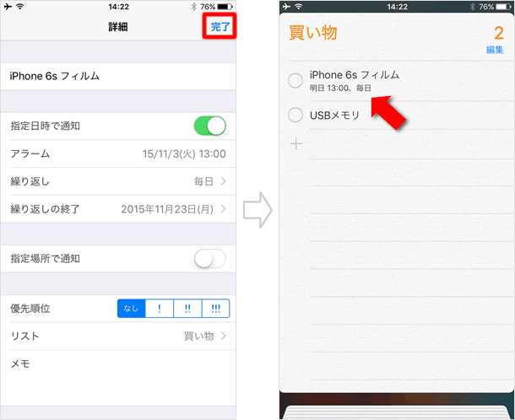Tap the 優先順位 label

pyautogui.click(x=30, y=309)
